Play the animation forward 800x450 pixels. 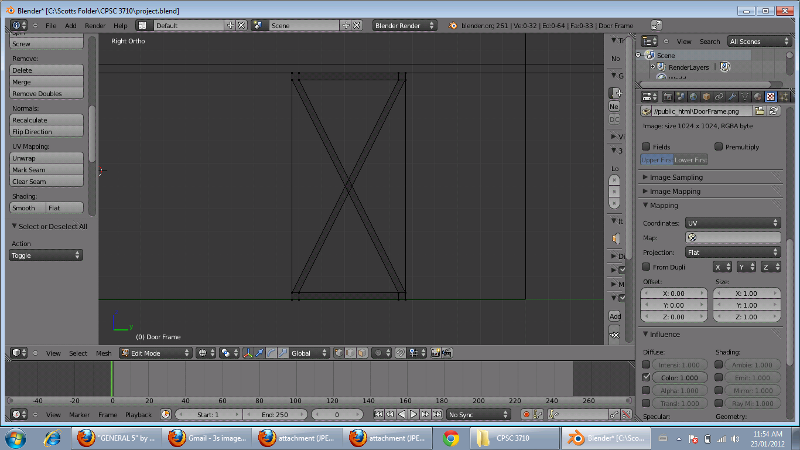coord(414,414)
